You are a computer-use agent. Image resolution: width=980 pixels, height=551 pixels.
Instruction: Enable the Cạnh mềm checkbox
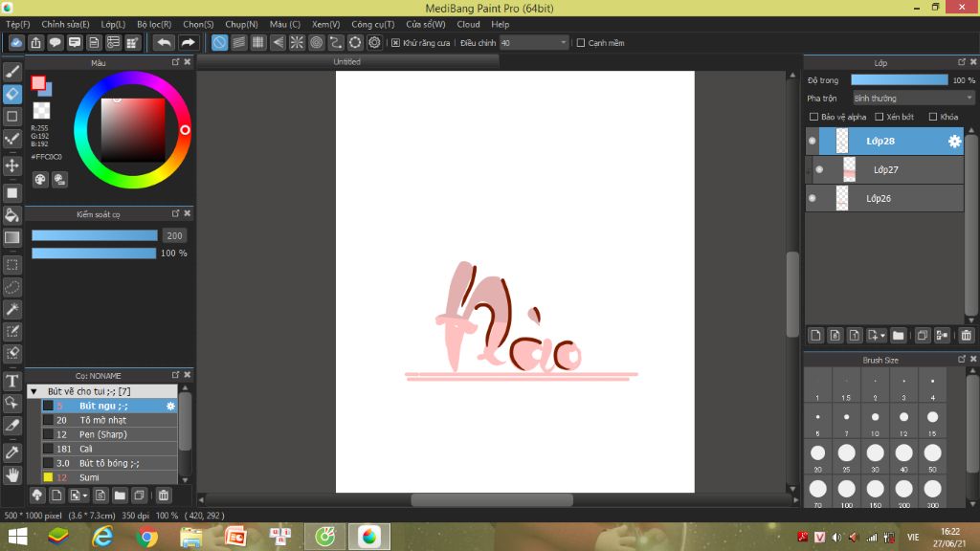581,43
